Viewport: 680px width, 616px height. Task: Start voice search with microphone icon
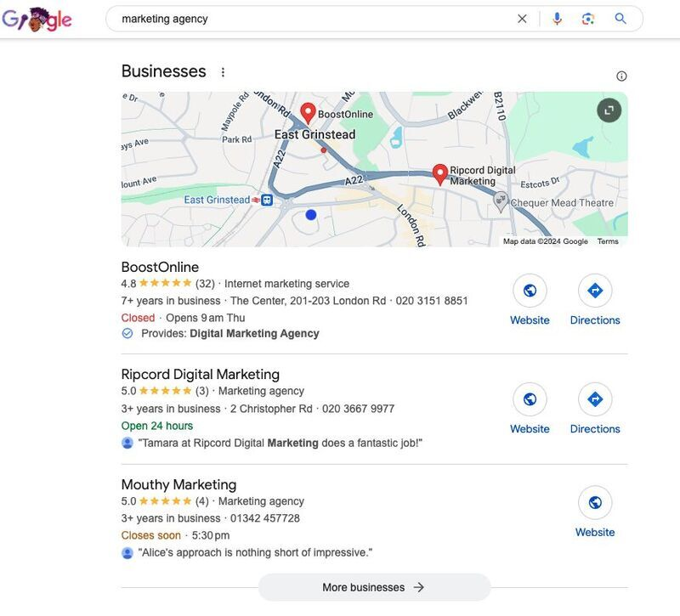(x=557, y=19)
